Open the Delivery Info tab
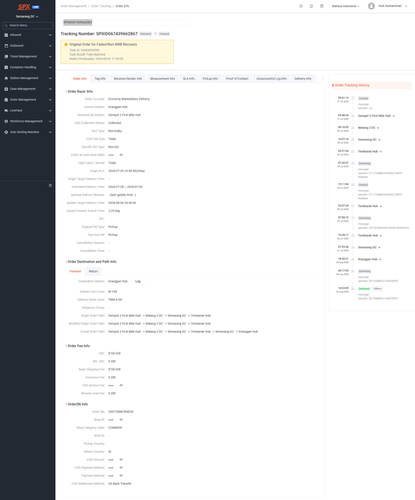This screenshot has height=500, width=415. [303, 79]
